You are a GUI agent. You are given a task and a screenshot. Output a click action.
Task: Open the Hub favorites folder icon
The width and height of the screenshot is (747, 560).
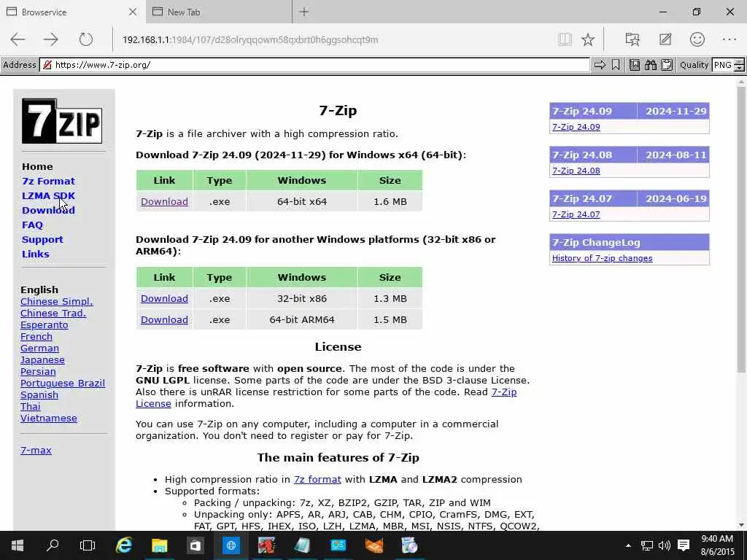tap(632, 39)
